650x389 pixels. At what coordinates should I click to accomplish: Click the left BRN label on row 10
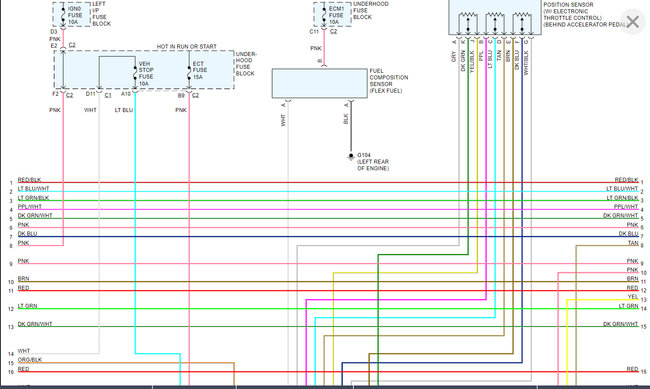pyautogui.click(x=23, y=279)
